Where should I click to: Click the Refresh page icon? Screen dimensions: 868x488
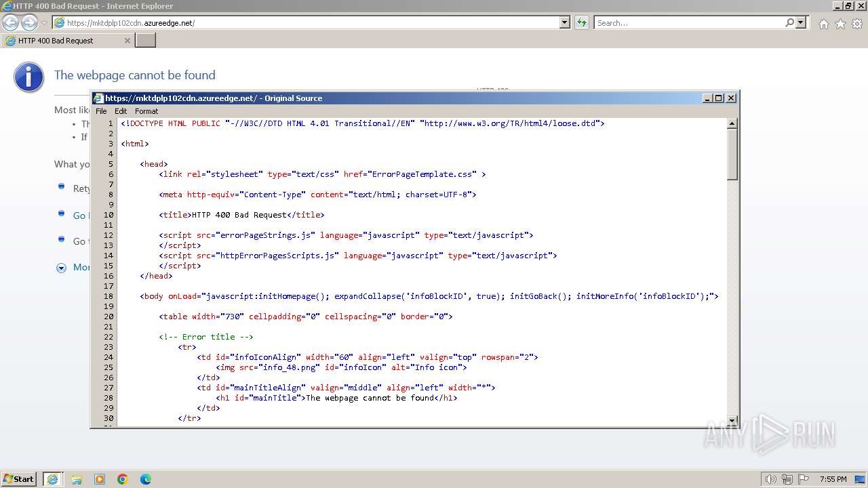(582, 23)
